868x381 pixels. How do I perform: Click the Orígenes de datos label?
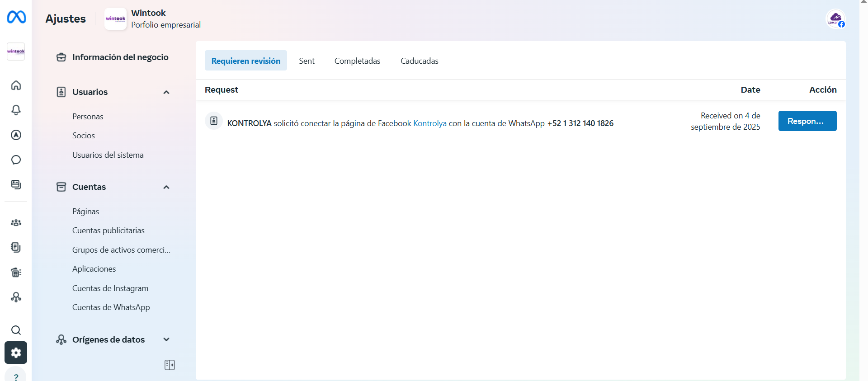(x=108, y=340)
